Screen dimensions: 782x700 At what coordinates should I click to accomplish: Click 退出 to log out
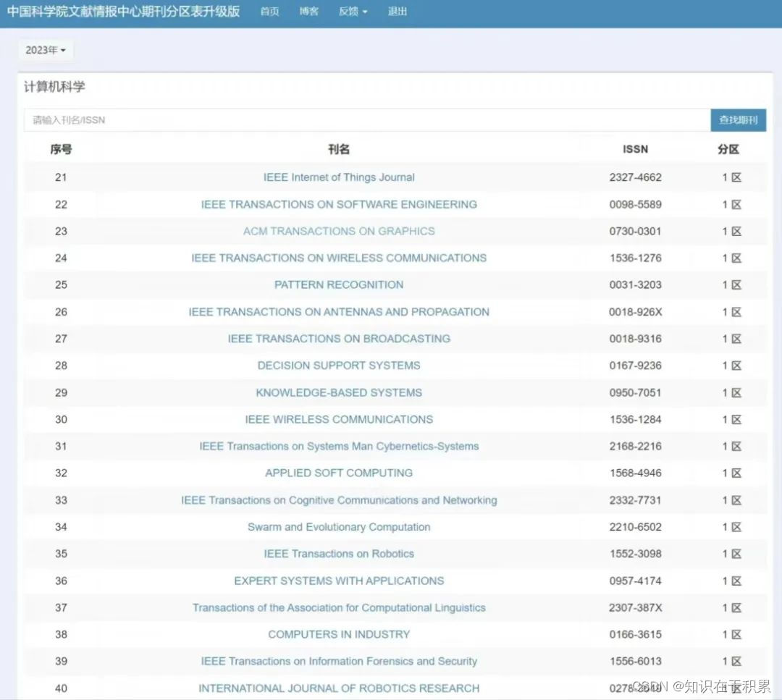398,12
